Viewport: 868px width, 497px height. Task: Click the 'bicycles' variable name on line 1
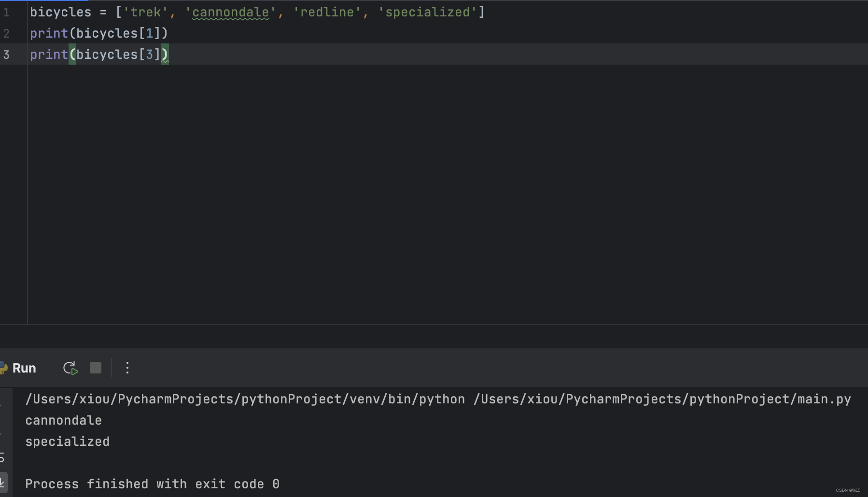[x=61, y=12]
